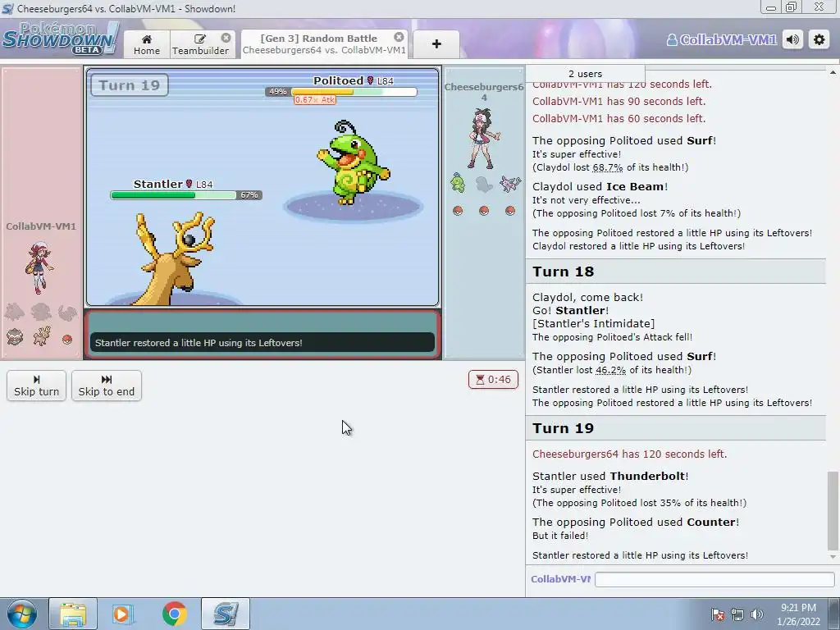Image resolution: width=840 pixels, height=630 pixels.
Task: Click your first fainted team icon
Action: 15,311
